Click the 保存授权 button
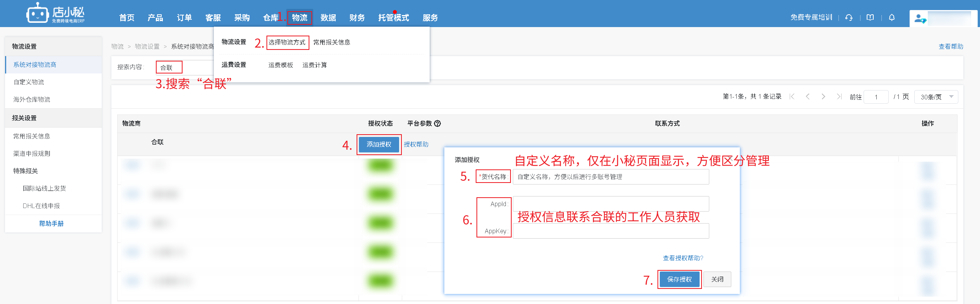The height and width of the screenshot is (304, 980). click(x=679, y=279)
